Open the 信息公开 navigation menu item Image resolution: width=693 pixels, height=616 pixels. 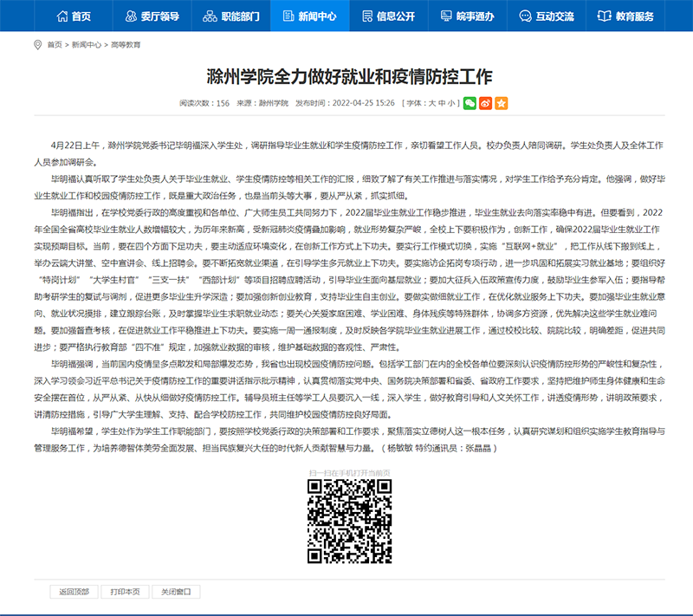pos(388,16)
